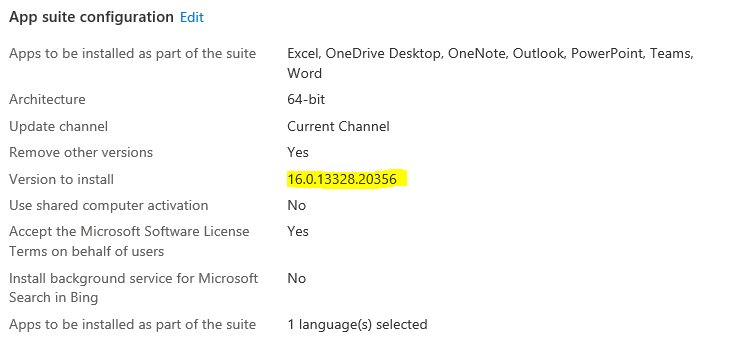732x361 pixels.
Task: Open the App suite configuration Edit link
Action: point(192,17)
